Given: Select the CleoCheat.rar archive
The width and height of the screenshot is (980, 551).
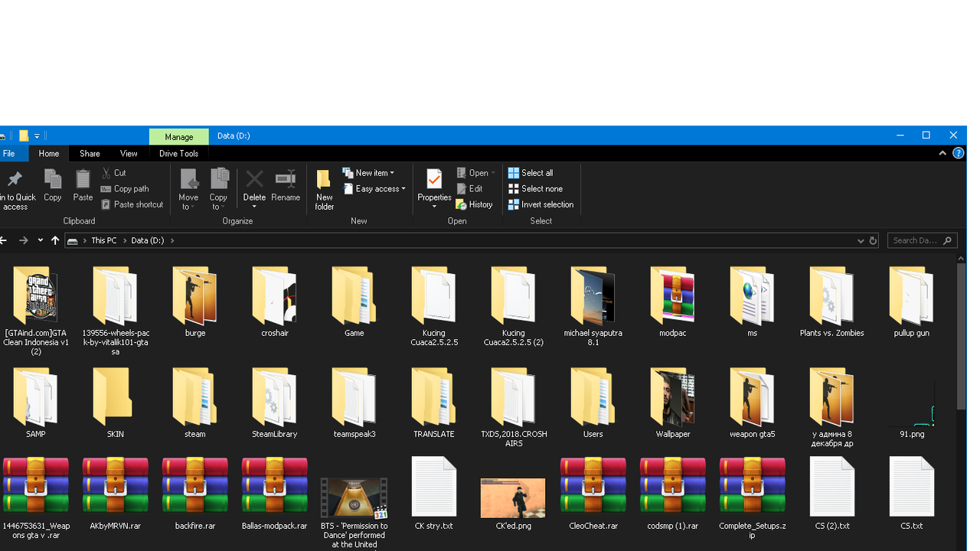Looking at the screenshot, I should tap(593, 494).
